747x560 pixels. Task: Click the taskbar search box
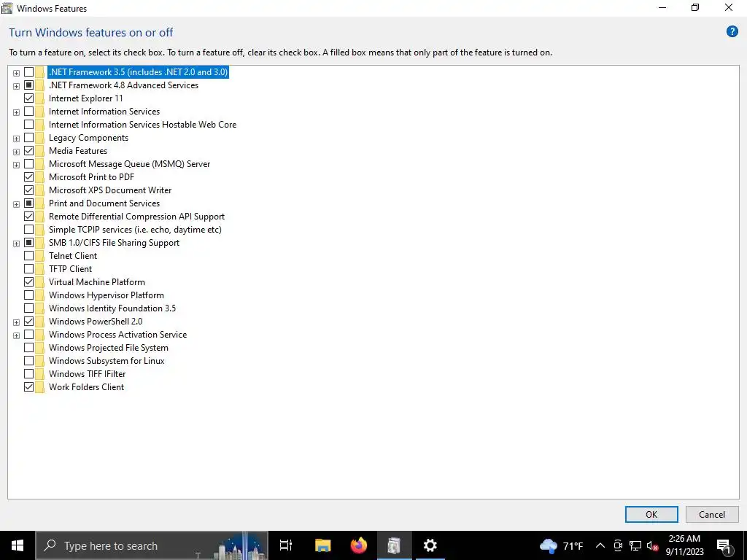[x=152, y=545]
